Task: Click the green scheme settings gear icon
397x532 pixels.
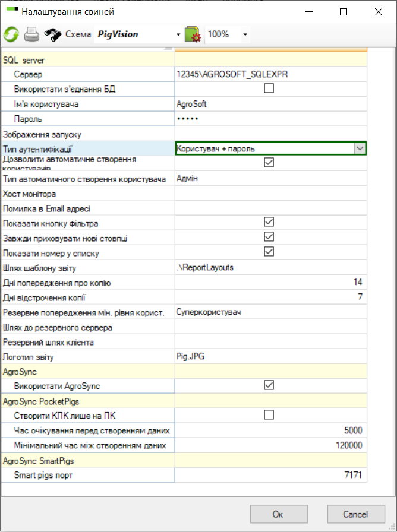Action: click(193, 34)
